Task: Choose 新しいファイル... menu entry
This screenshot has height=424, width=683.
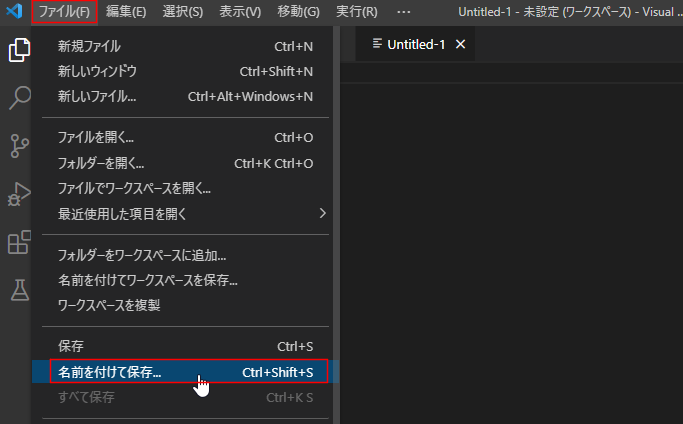Action: click(186, 96)
